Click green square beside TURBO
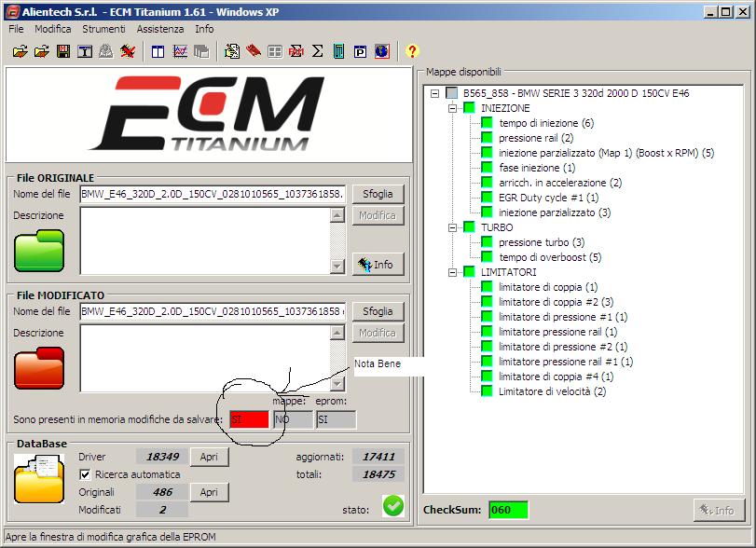Image resolution: width=756 pixels, height=548 pixels. (x=469, y=227)
